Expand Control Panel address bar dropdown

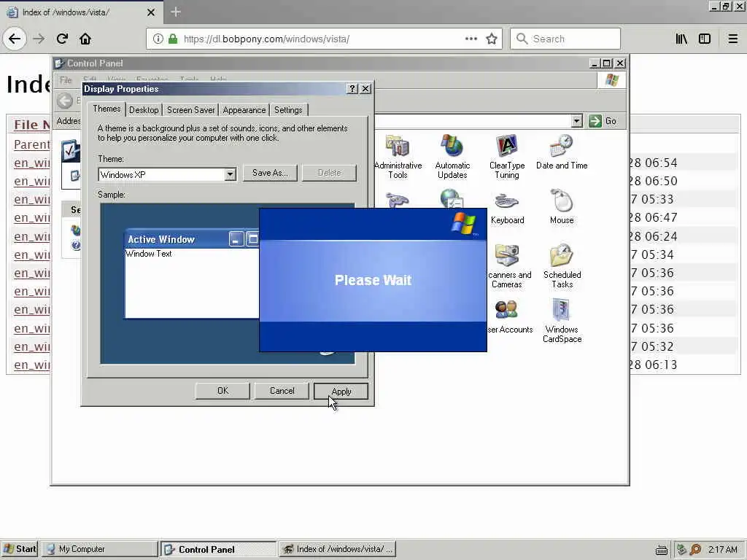pyautogui.click(x=577, y=121)
